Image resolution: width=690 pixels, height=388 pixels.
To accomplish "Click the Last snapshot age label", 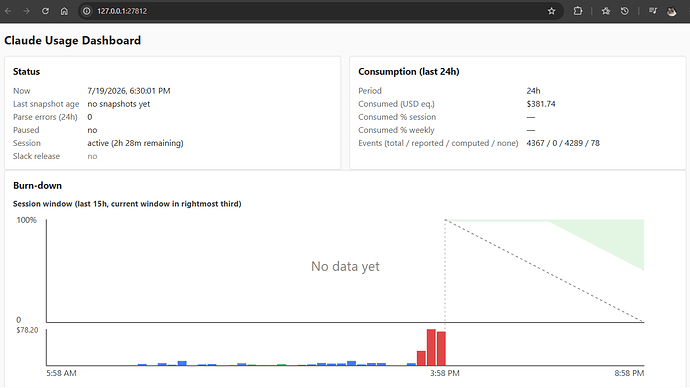I will pyautogui.click(x=46, y=104).
